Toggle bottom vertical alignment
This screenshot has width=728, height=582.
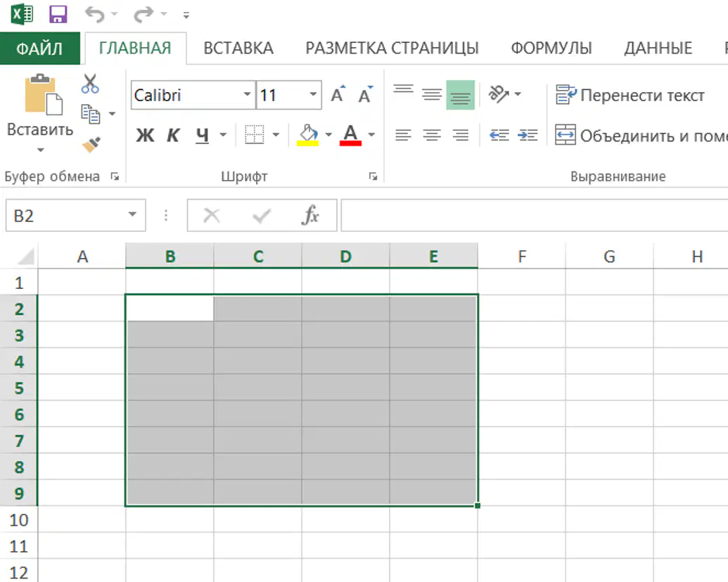click(x=461, y=95)
